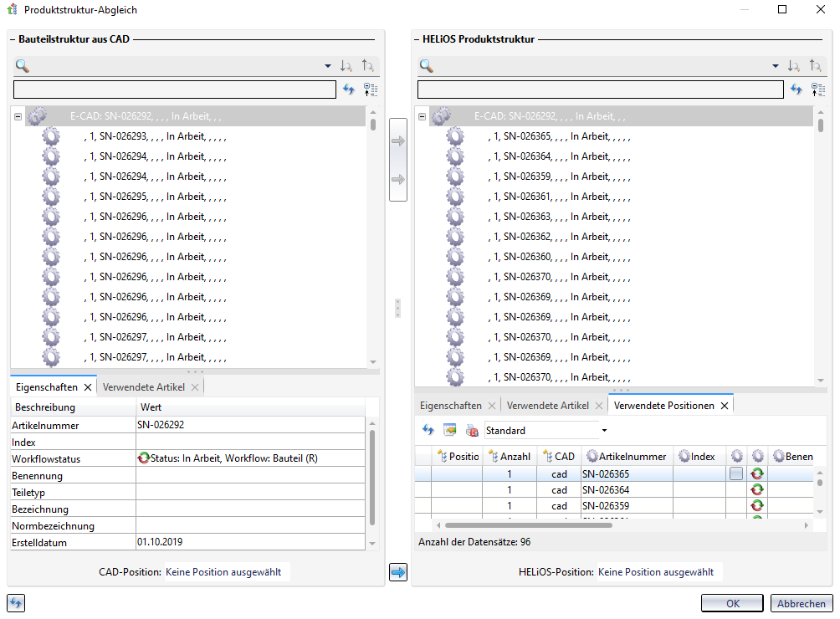This screenshot has width=840, height=619.
Task: Click the collapse-tree icon in the CAD panel
Action: click(371, 90)
